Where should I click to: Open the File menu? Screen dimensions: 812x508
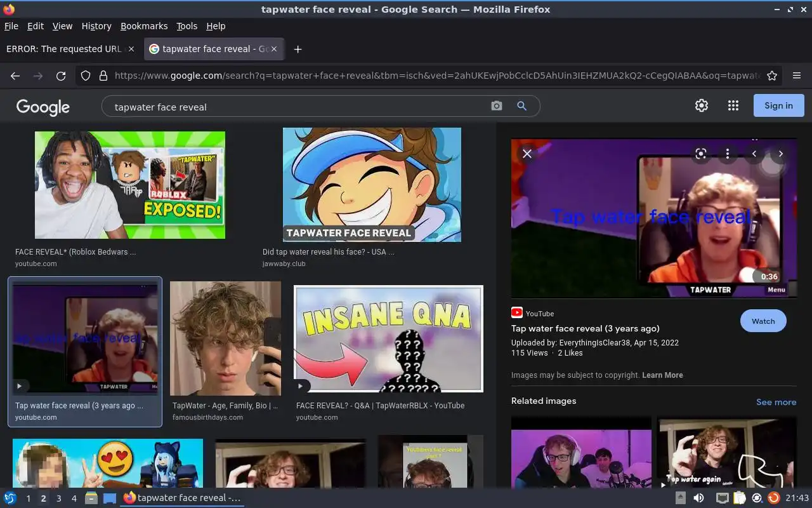coord(11,26)
